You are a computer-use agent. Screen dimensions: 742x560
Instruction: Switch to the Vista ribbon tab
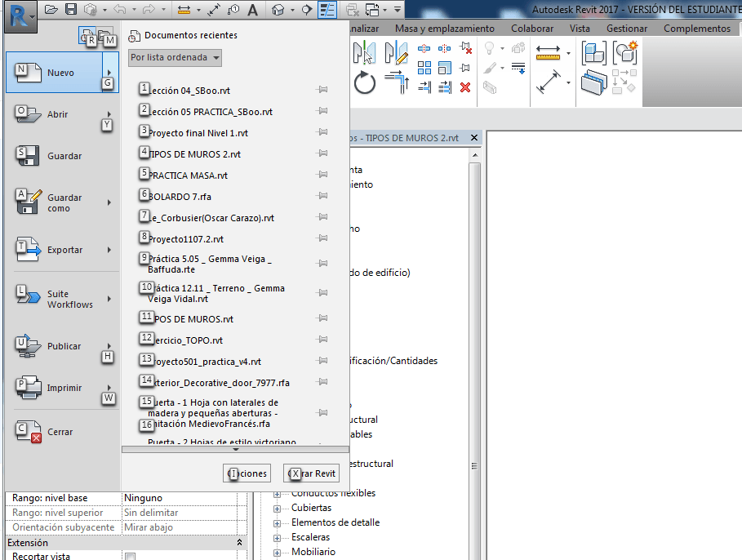580,29
